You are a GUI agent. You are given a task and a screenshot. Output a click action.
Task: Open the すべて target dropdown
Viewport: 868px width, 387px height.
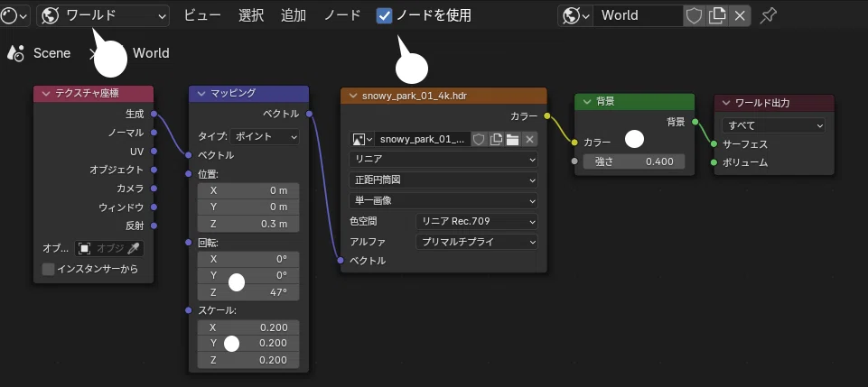point(773,125)
